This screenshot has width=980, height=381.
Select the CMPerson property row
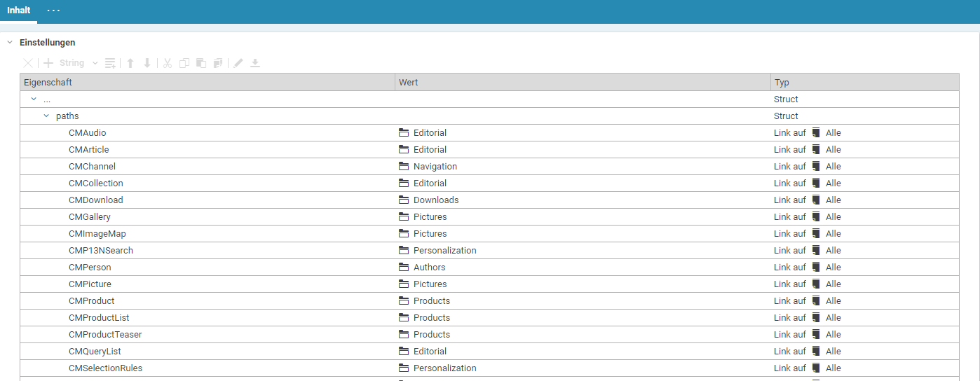(x=90, y=268)
